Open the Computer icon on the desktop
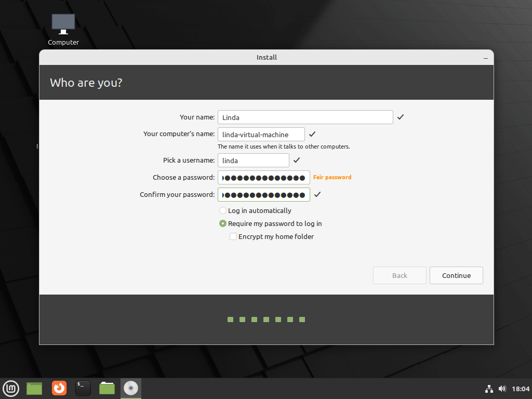The height and width of the screenshot is (399, 532). (63, 23)
